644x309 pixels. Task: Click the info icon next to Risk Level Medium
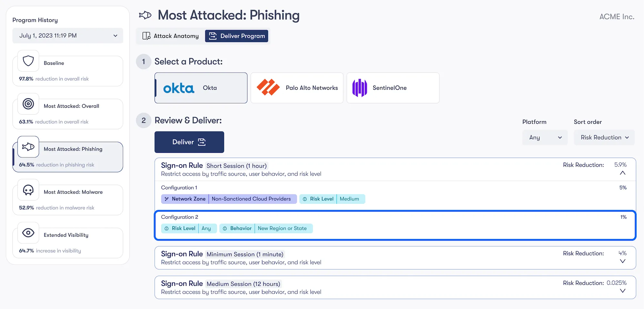(305, 199)
